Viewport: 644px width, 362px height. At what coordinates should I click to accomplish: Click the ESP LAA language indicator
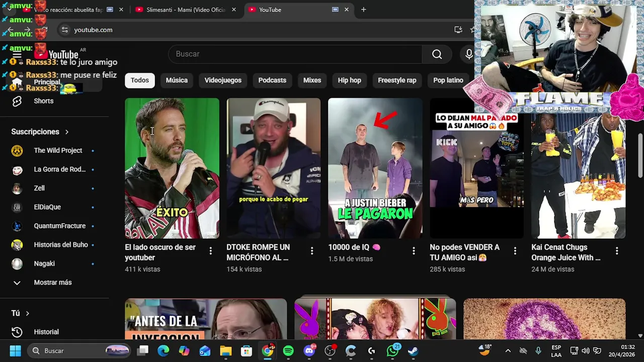(x=556, y=351)
